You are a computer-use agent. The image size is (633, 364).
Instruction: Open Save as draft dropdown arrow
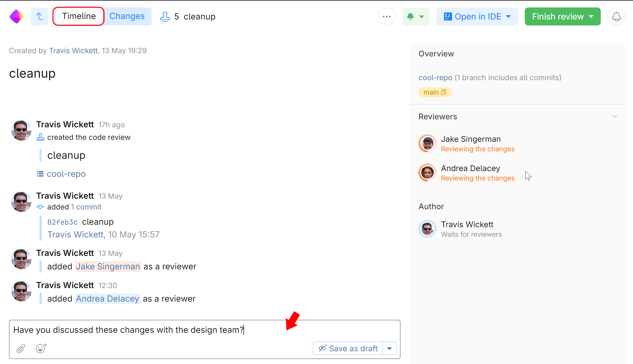[x=389, y=348]
